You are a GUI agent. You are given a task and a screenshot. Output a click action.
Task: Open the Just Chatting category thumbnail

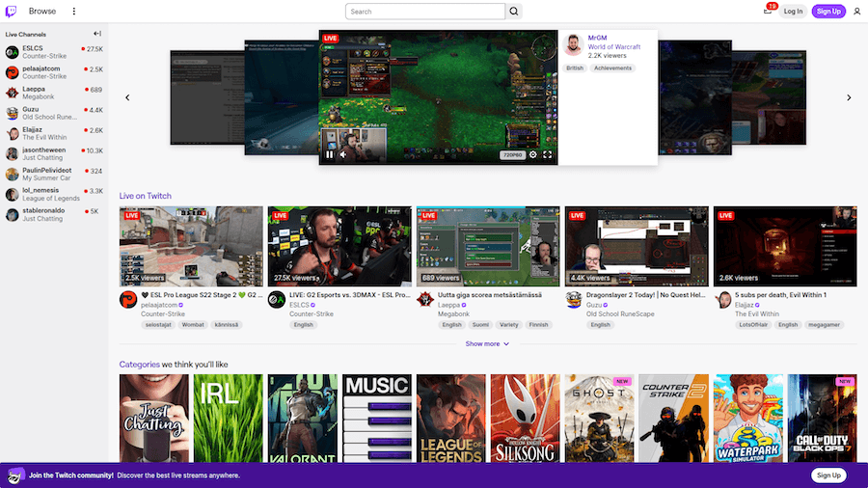(154, 419)
